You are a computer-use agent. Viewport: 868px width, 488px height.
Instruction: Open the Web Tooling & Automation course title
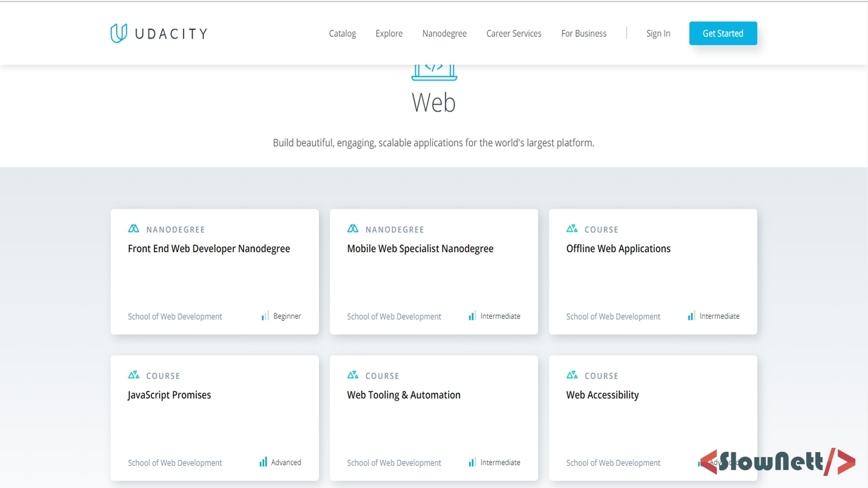pos(404,395)
